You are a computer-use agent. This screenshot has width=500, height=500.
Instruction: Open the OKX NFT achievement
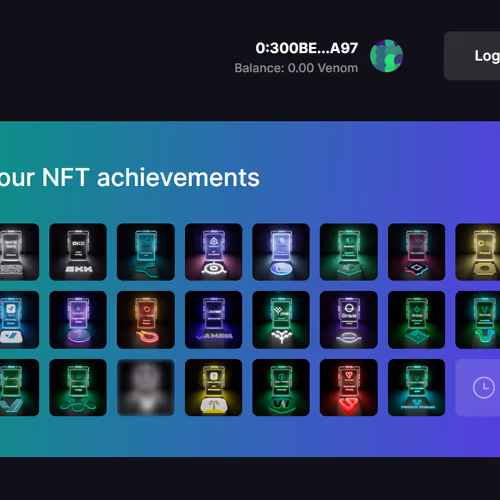point(78,252)
